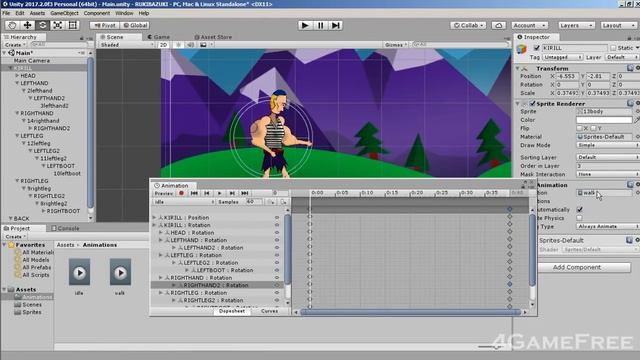Switch Animation window to Curves view

(269, 311)
